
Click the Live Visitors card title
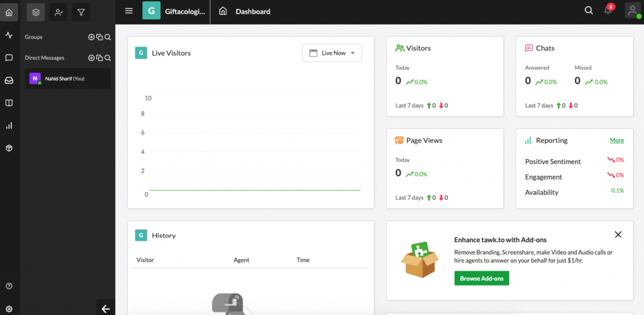(171, 53)
